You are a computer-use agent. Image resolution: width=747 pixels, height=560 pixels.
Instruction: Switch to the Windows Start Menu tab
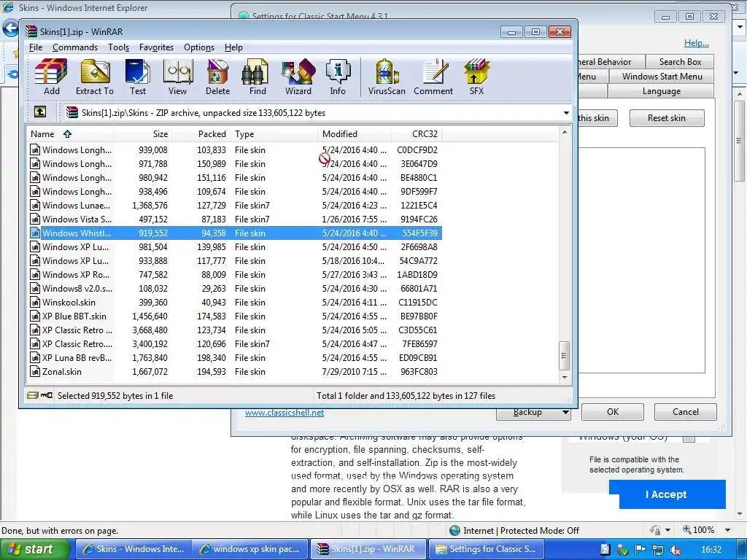click(662, 76)
